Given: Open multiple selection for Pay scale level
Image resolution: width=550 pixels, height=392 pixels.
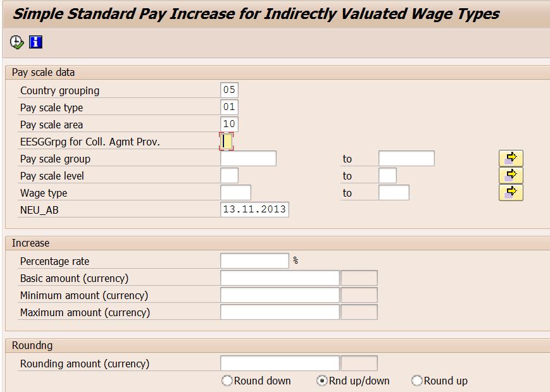Looking at the screenshot, I should 510,175.
